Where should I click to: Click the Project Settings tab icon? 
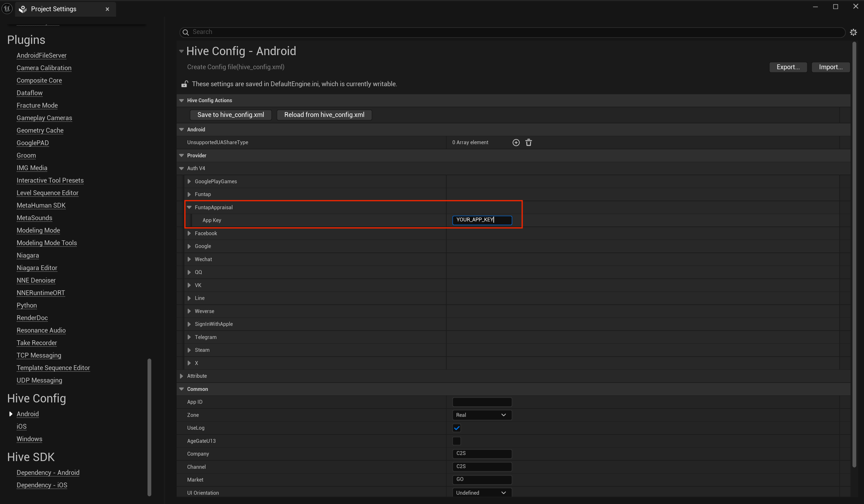[x=23, y=9]
